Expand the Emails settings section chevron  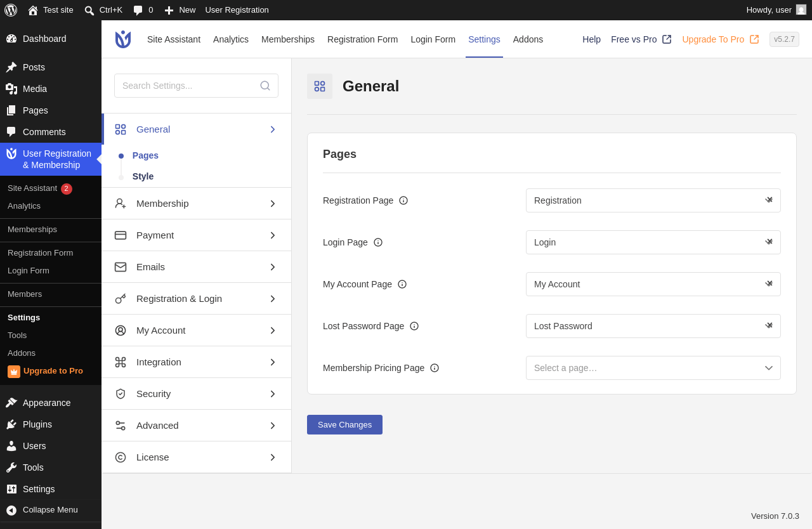pos(273,267)
